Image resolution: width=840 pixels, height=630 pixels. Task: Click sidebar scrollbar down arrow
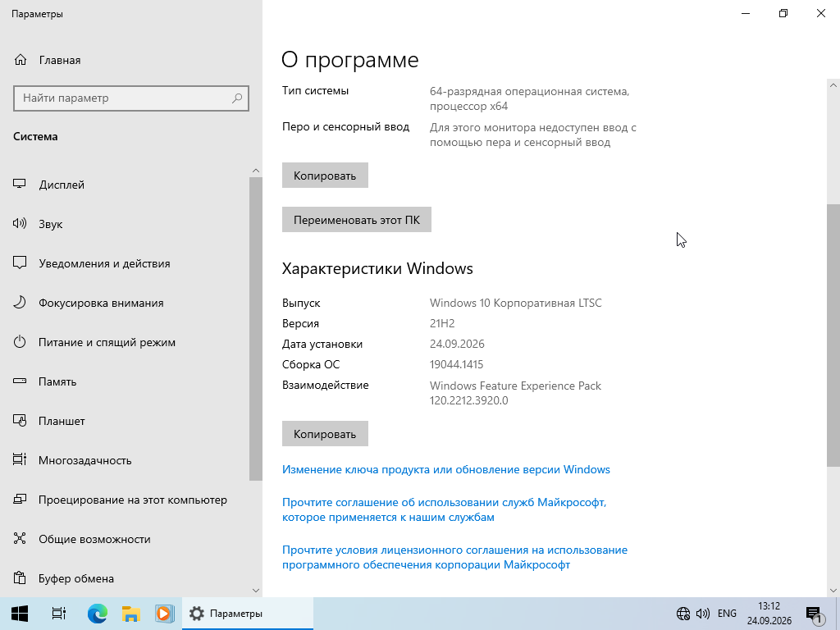[x=256, y=591]
